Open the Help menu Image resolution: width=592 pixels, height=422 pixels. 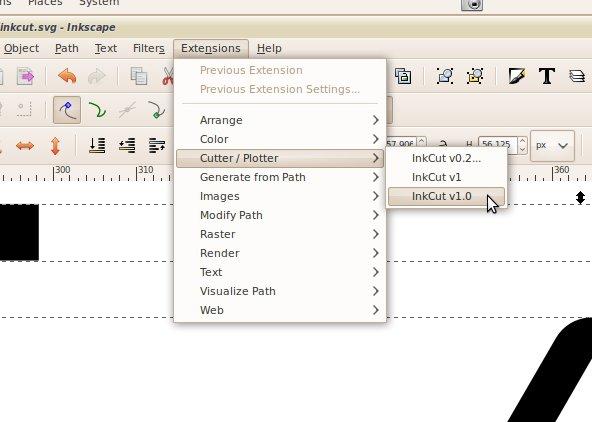tap(269, 48)
